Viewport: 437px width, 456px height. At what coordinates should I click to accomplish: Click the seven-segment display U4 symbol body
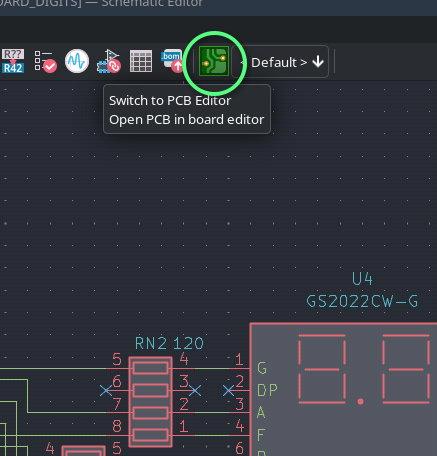[x=343, y=389]
